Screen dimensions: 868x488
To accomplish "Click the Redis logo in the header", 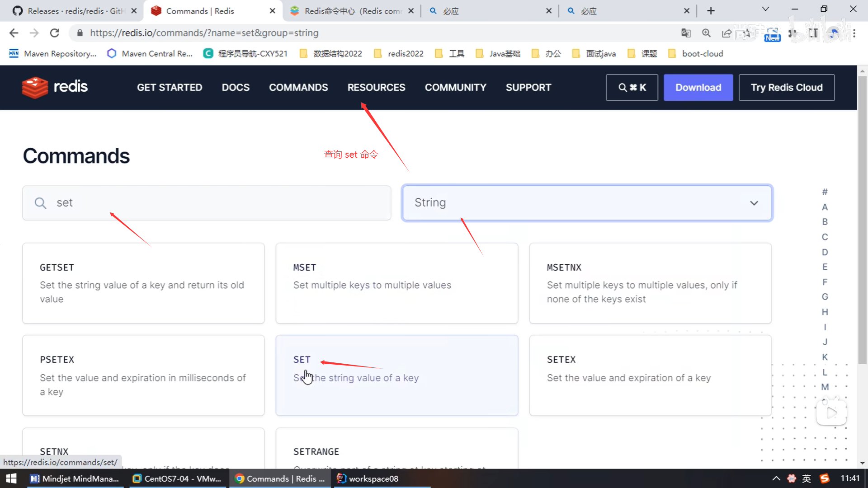I will (55, 87).
